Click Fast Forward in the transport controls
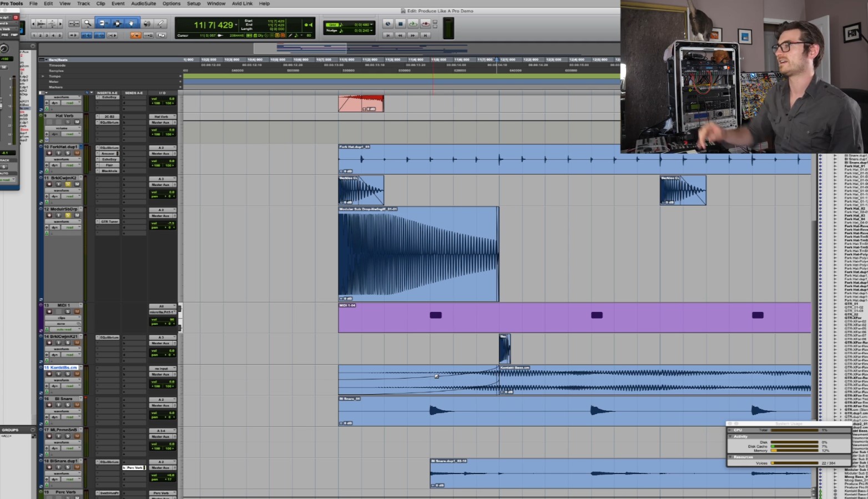 (x=413, y=35)
